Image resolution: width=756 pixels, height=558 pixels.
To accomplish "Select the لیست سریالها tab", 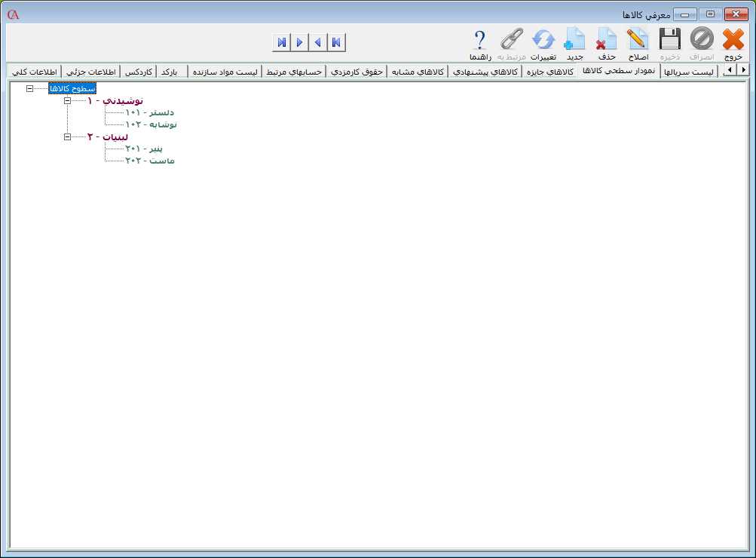I will pos(690,72).
